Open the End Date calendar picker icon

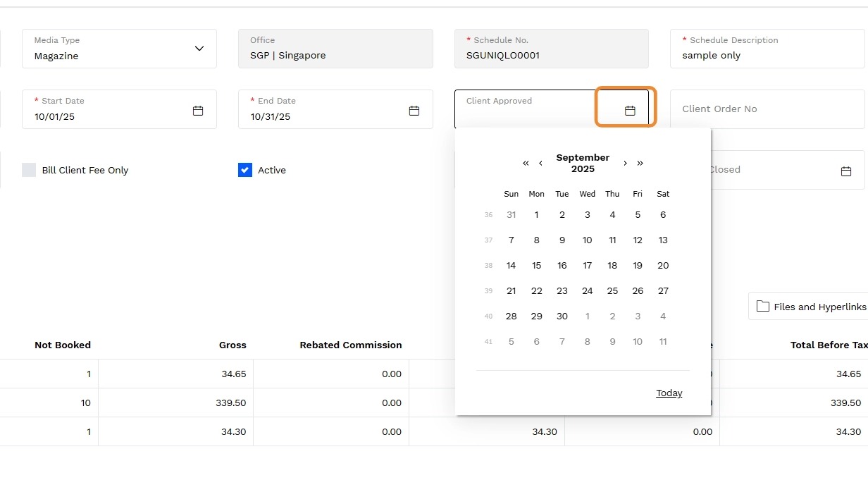tap(414, 111)
